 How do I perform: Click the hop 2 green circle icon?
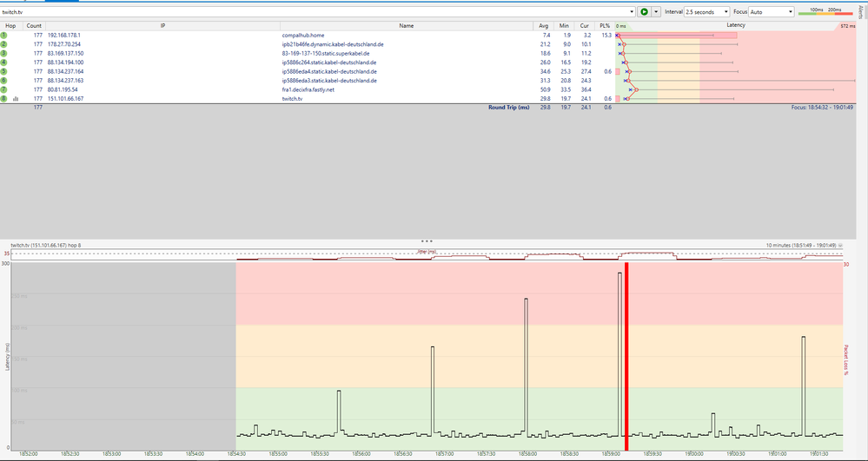3,44
